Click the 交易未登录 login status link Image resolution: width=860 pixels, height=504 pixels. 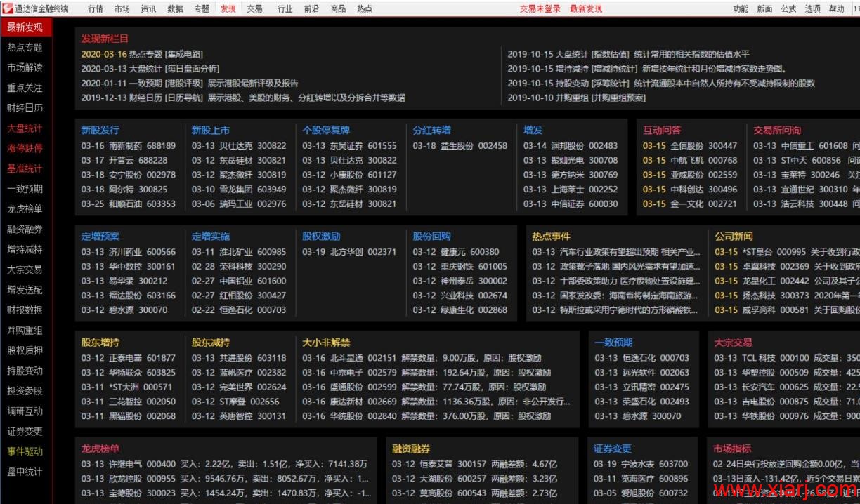coord(540,9)
